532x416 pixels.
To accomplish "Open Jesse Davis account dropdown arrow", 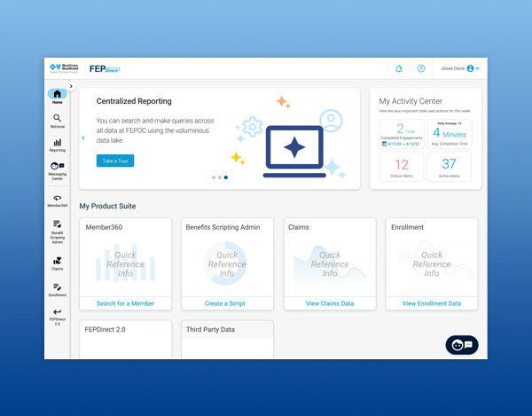I will (477, 68).
